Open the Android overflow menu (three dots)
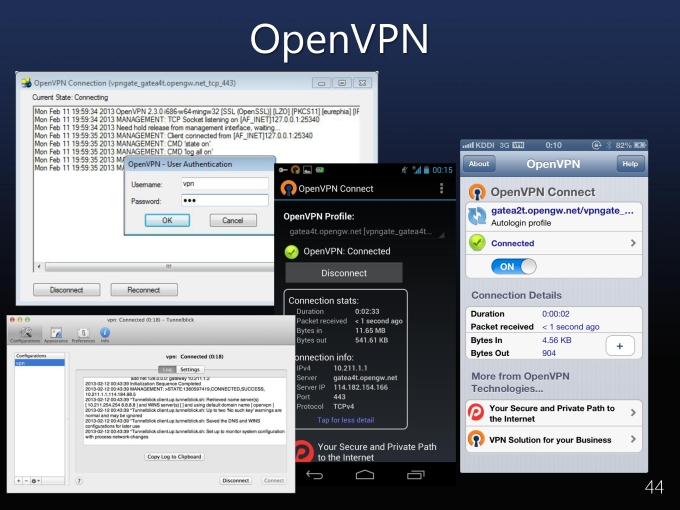The height and width of the screenshot is (510, 680). [x=441, y=188]
